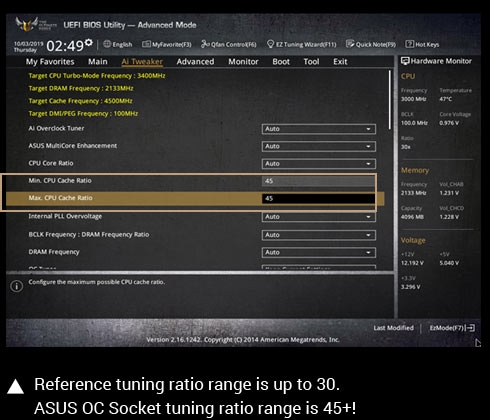Select the Min. CPU Cache Ratio label
The image size is (490, 420).
coord(60,181)
